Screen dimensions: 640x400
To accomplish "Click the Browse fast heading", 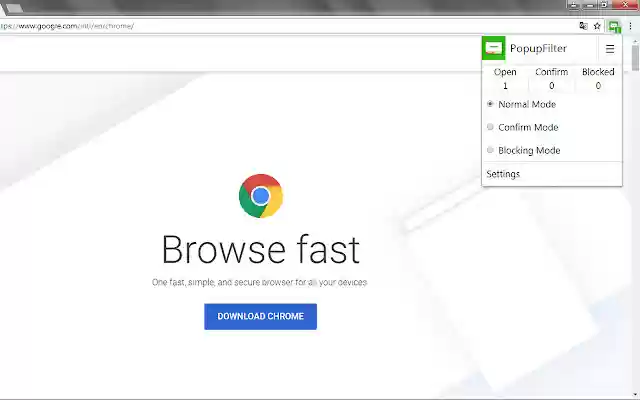I will pos(261,249).
